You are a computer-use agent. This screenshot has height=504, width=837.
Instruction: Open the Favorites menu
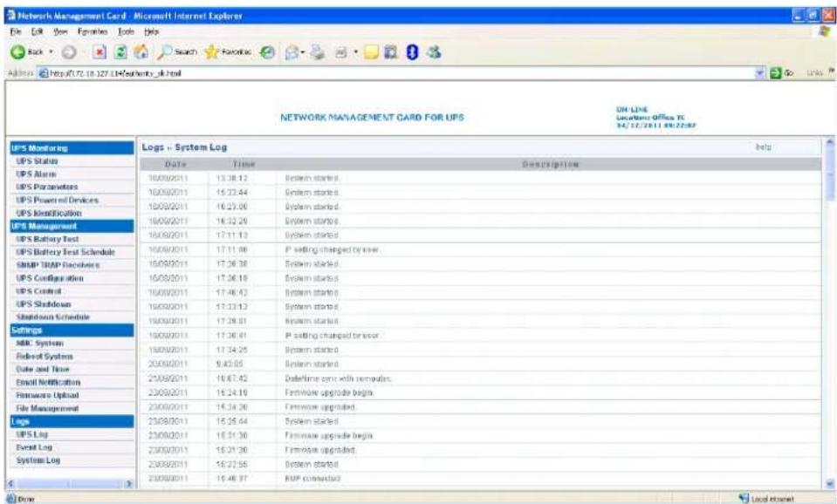[93, 32]
